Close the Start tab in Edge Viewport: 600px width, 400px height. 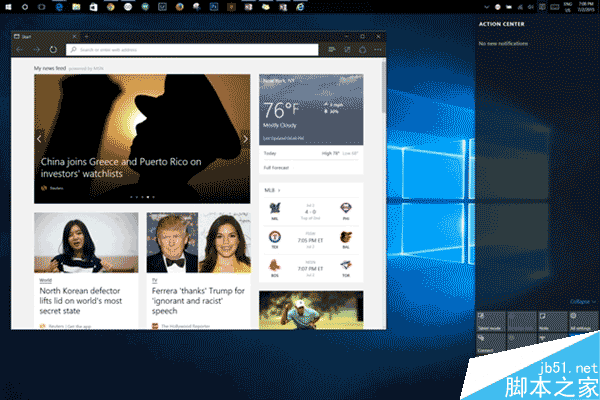[75, 36]
